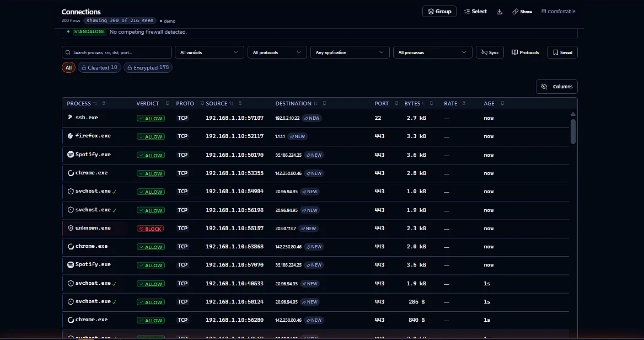Screen dimensions: 644x340
Task: Pin the VERDICT column
Action: click(167, 104)
